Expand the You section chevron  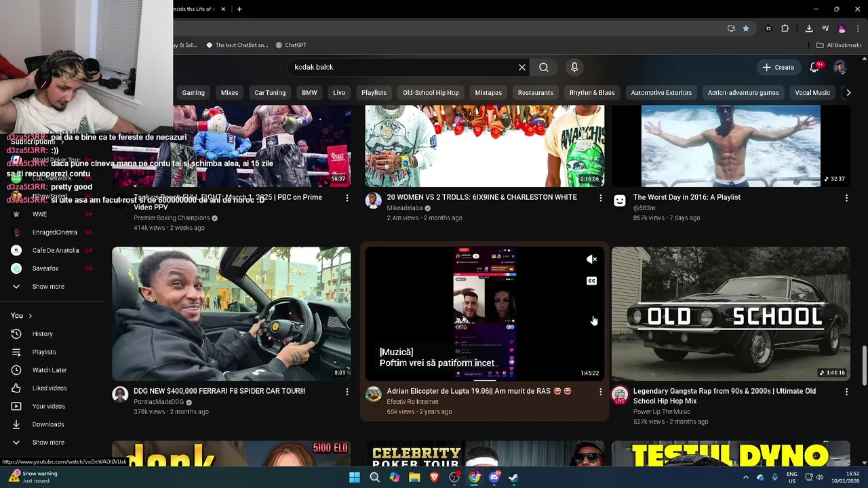pyautogui.click(x=30, y=316)
